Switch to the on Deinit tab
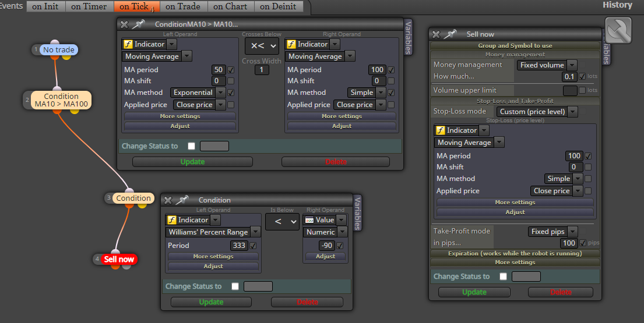Screen dimensions: 644x323 click(x=279, y=6)
